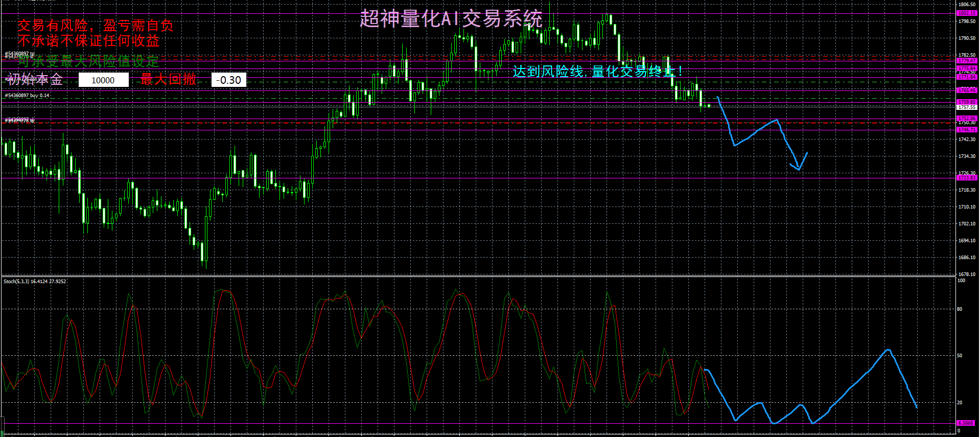Click the 1802.15 magenta price tag
This screenshot has height=437, width=980.
click(966, 13)
